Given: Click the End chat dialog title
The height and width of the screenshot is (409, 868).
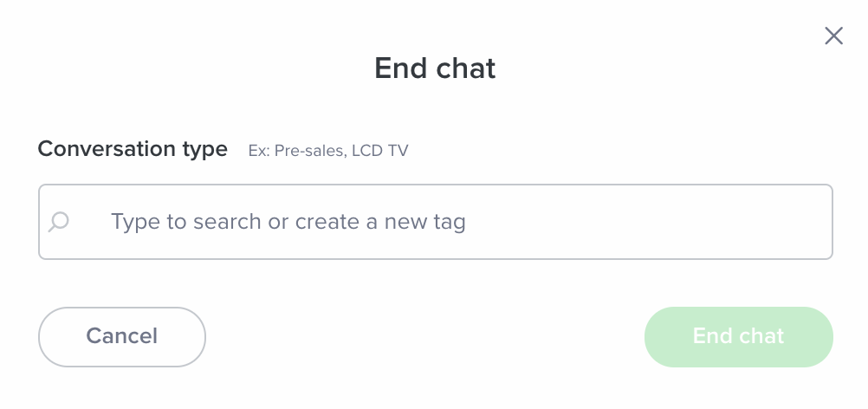Looking at the screenshot, I should [x=435, y=68].
